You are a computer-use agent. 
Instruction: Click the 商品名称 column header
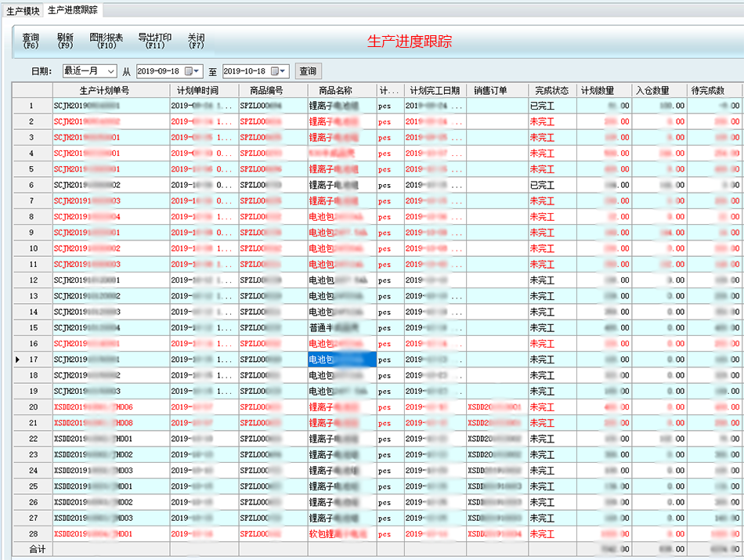342,90
